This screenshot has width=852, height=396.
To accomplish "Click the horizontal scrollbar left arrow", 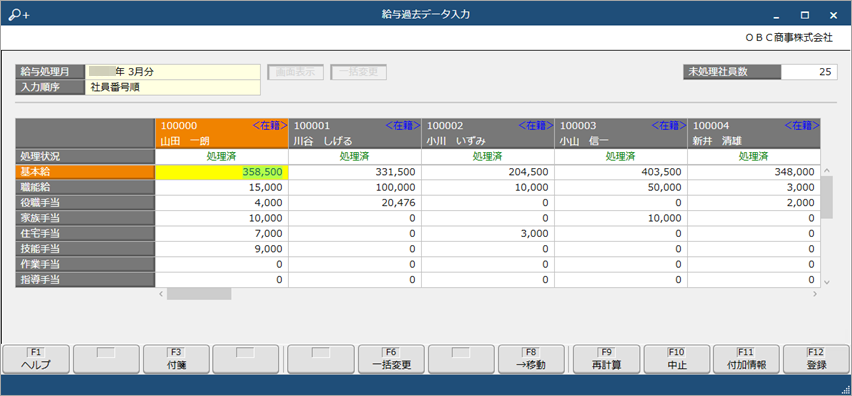I will pos(161,294).
